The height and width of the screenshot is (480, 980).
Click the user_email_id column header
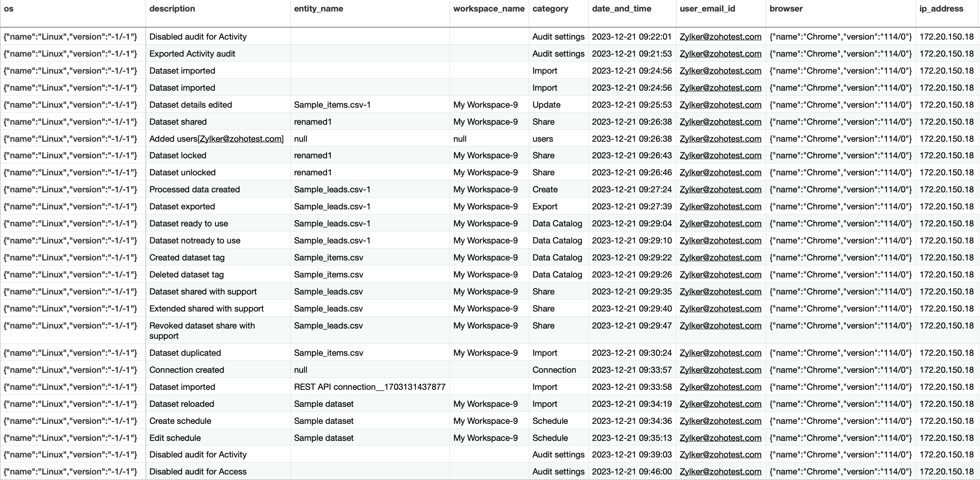click(707, 9)
